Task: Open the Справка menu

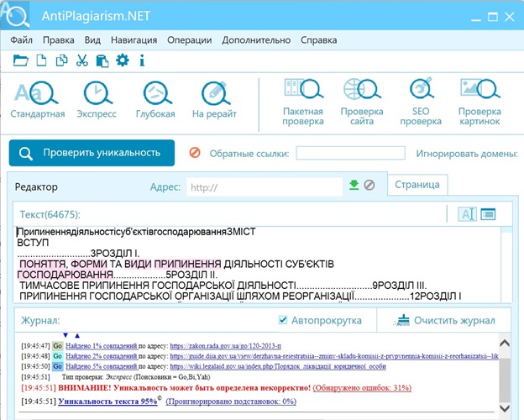Action: pos(319,40)
